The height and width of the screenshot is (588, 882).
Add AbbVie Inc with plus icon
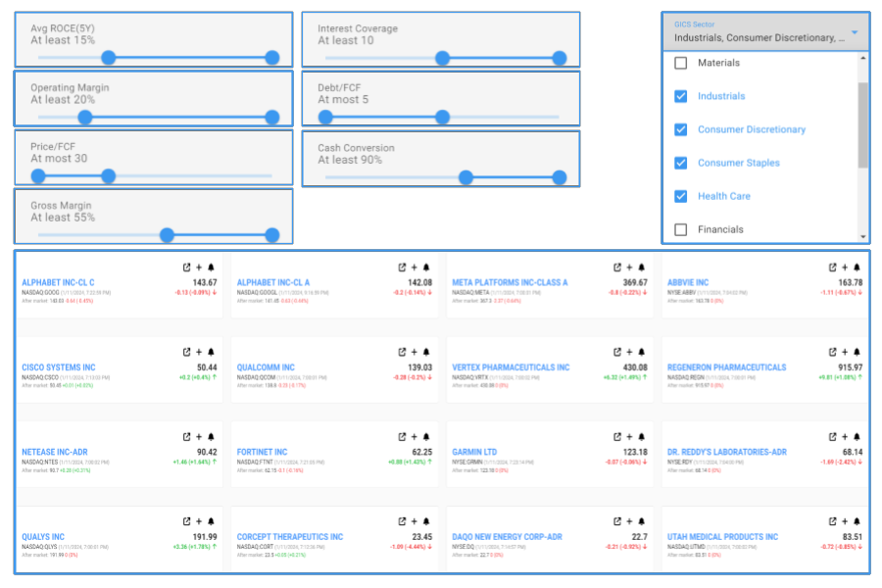(845, 268)
